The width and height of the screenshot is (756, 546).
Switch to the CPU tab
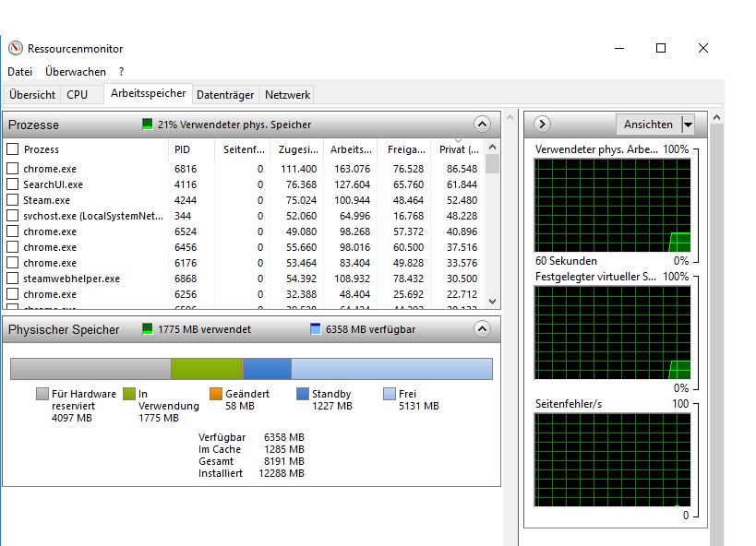(x=78, y=95)
